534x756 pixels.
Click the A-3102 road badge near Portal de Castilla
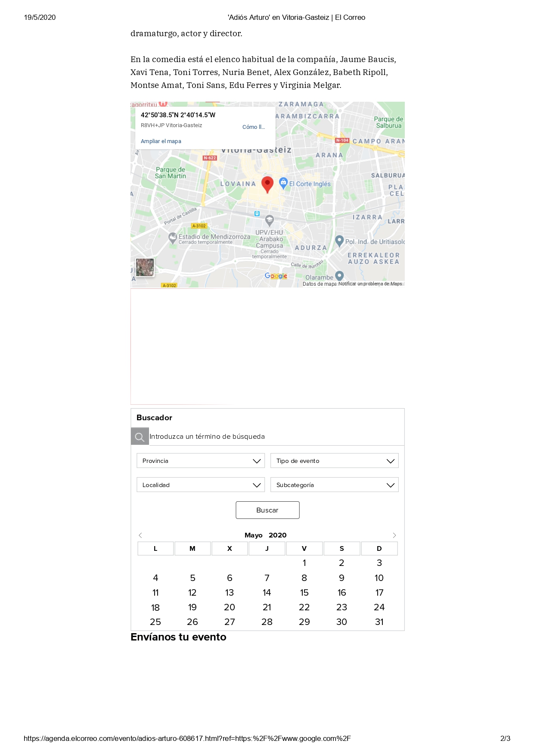click(x=199, y=226)
